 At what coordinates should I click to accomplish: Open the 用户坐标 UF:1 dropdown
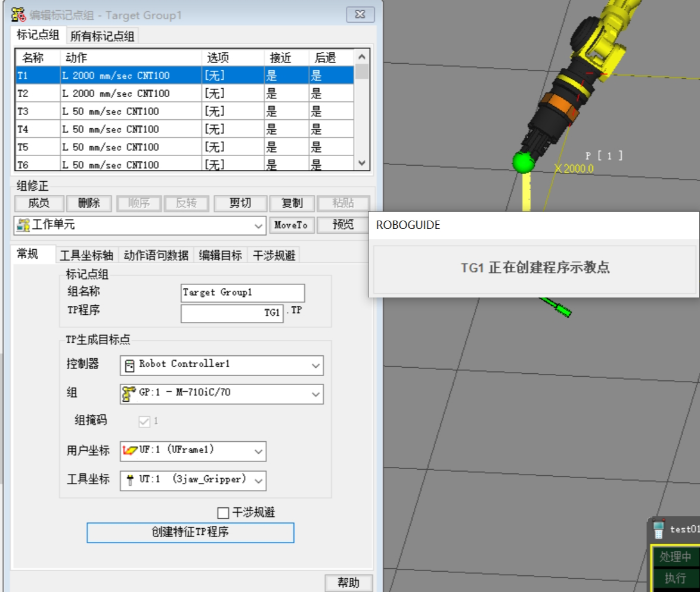point(259,451)
